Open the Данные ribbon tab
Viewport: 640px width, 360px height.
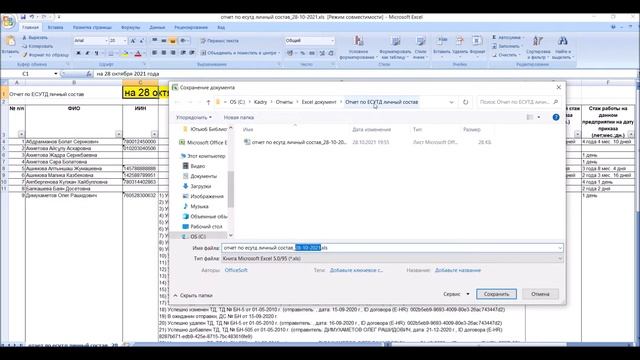(x=157, y=27)
